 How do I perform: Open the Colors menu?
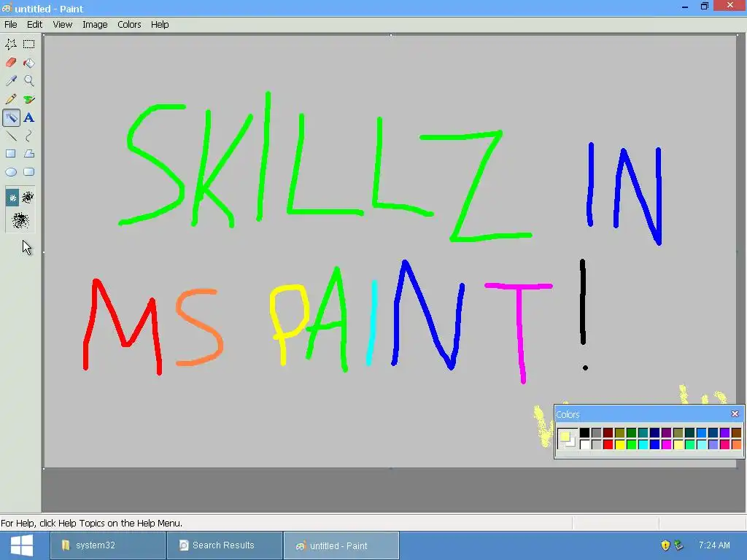point(129,24)
